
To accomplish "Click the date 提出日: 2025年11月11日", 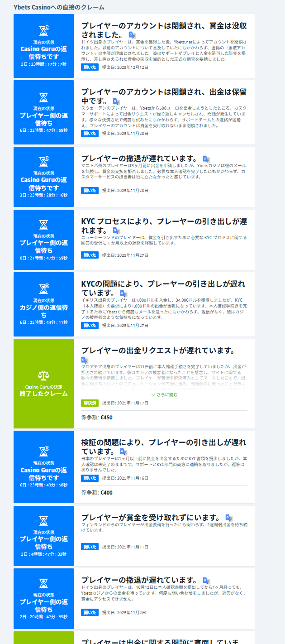I will coord(125,547).
